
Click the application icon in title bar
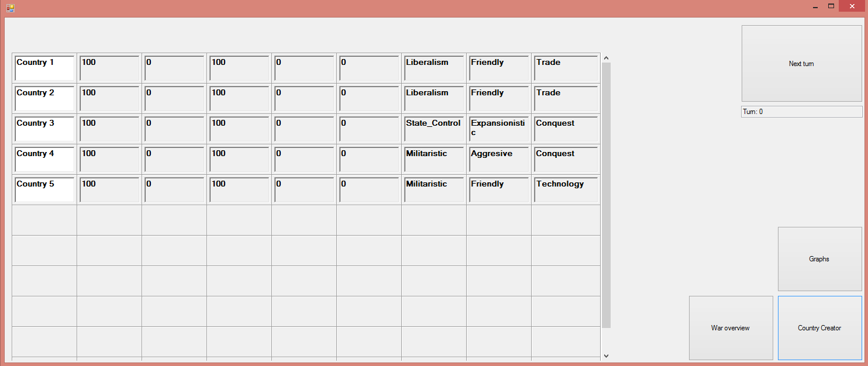click(x=10, y=8)
